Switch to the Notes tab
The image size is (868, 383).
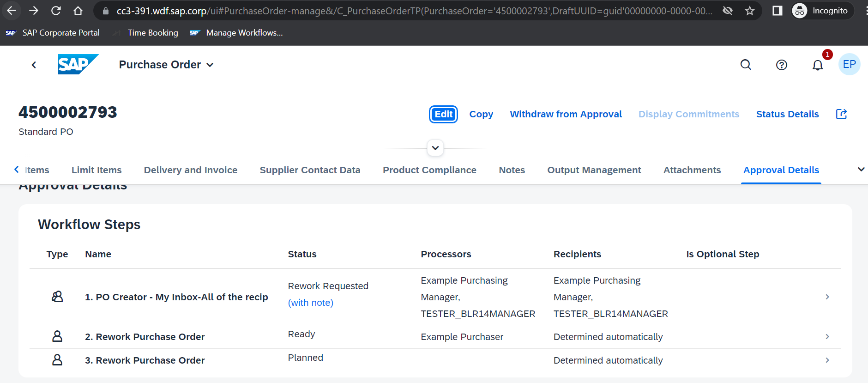click(512, 170)
